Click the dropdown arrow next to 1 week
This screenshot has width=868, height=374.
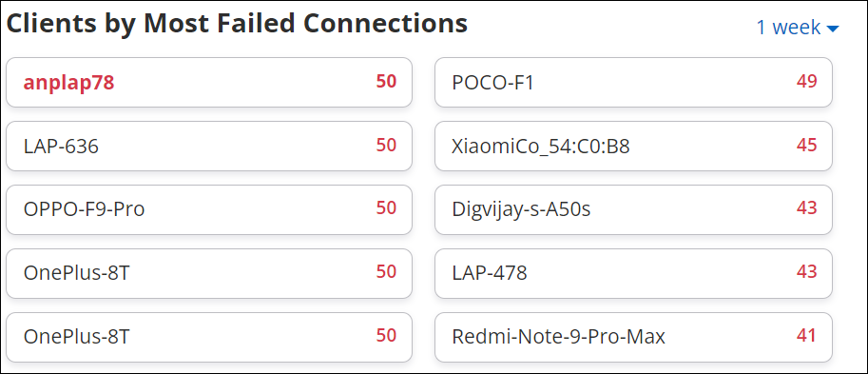[x=833, y=29]
